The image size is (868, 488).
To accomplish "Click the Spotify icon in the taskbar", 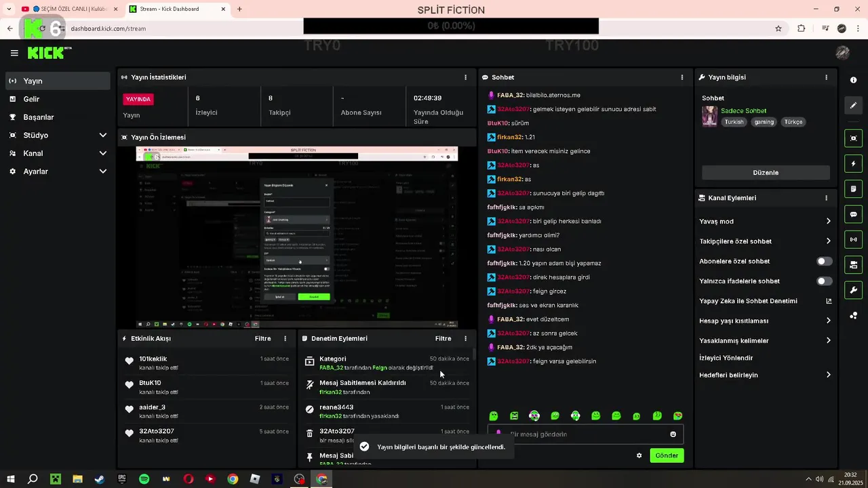I will (x=144, y=479).
